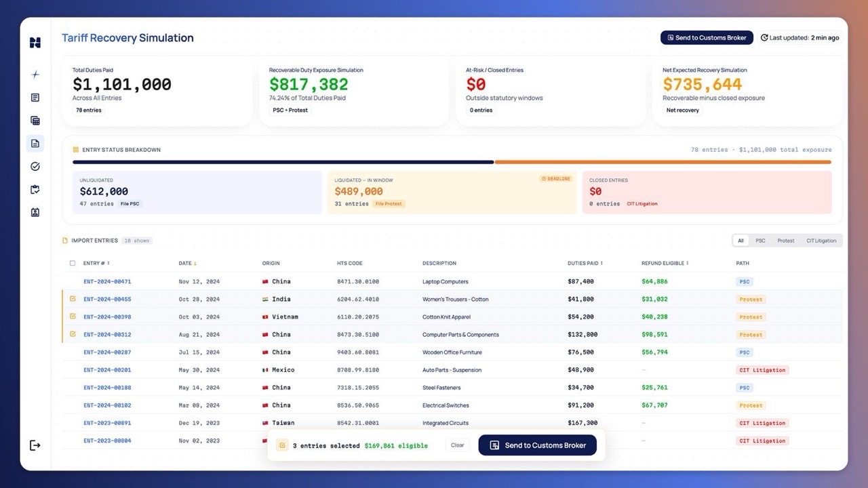Switch to the PSC filter tab
The width and height of the screenshot is (868, 488).
[x=760, y=241]
